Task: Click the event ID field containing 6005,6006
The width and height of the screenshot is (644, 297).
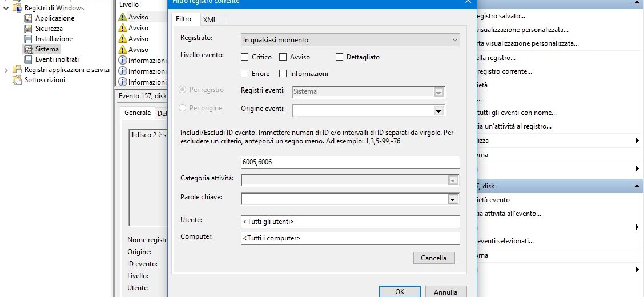Action: 351,162
